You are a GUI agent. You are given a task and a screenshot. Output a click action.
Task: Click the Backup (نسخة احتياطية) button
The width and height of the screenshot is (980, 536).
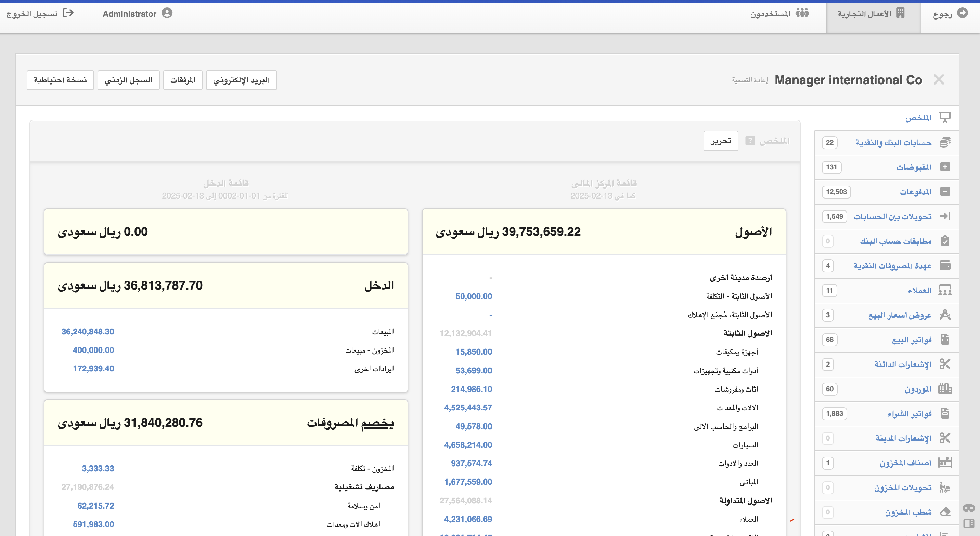[x=60, y=80]
